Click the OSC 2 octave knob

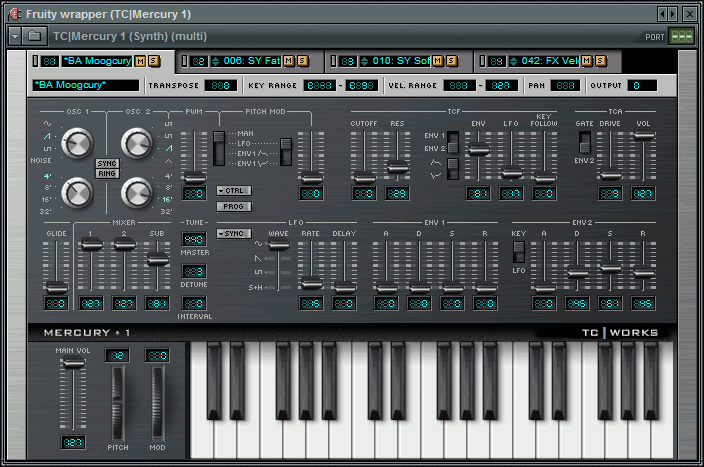point(137,190)
